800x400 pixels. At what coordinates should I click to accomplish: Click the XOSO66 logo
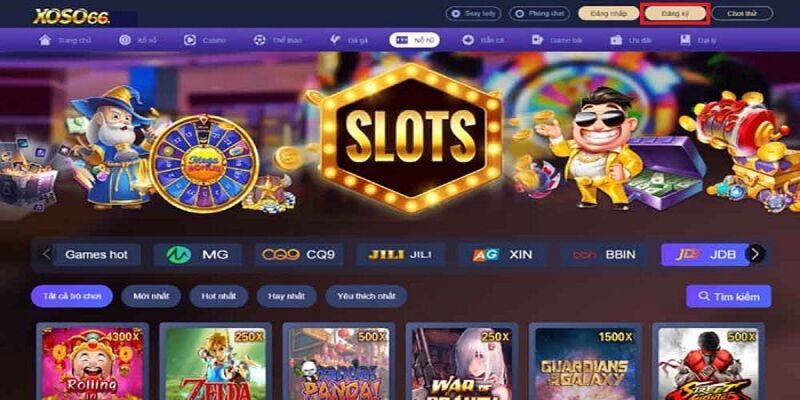click(x=71, y=16)
